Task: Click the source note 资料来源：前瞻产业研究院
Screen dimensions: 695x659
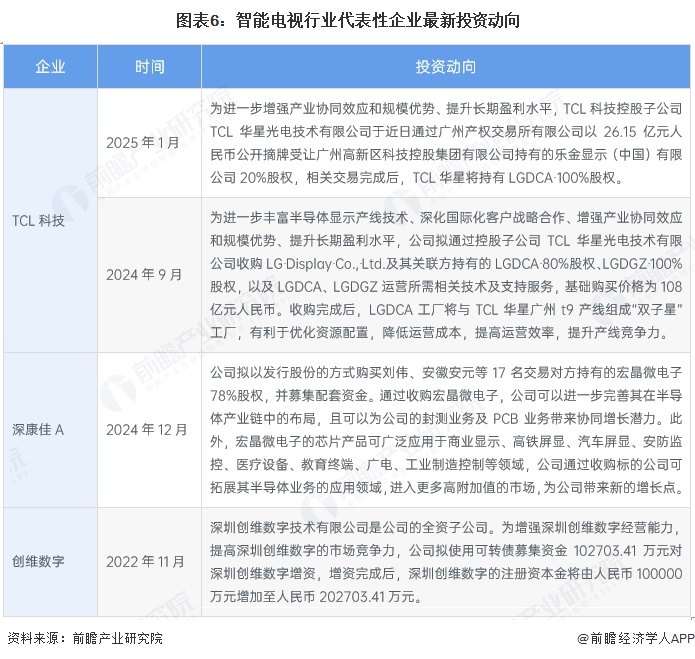Action: point(85,638)
